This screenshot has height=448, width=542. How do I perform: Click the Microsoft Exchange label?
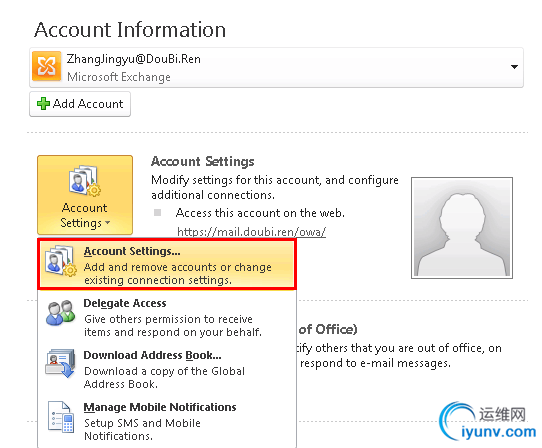pos(119,77)
